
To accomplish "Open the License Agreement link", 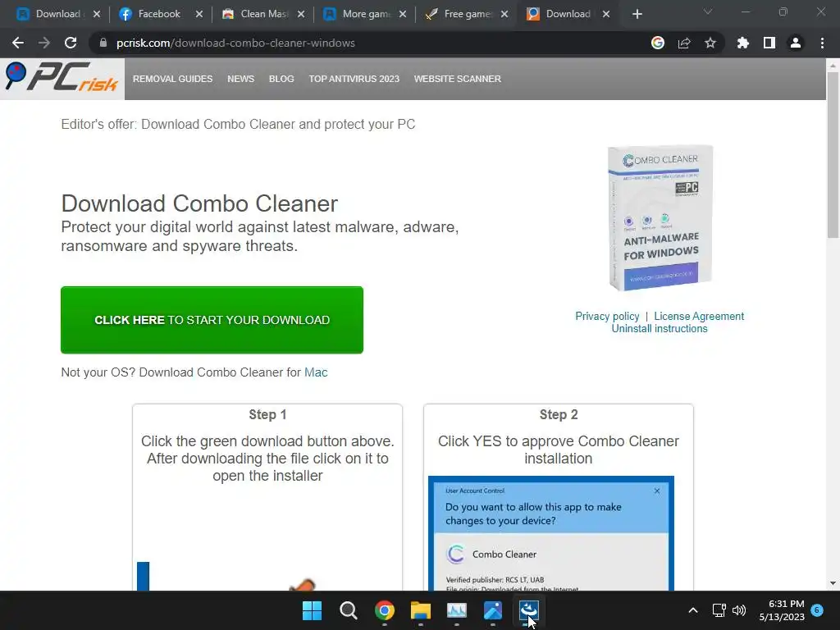I will click(699, 316).
